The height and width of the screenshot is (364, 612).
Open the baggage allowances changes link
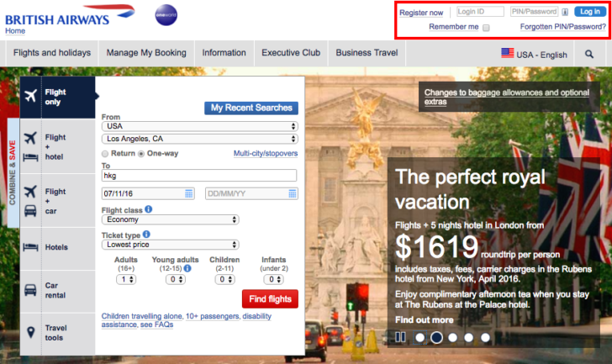pyautogui.click(x=507, y=98)
